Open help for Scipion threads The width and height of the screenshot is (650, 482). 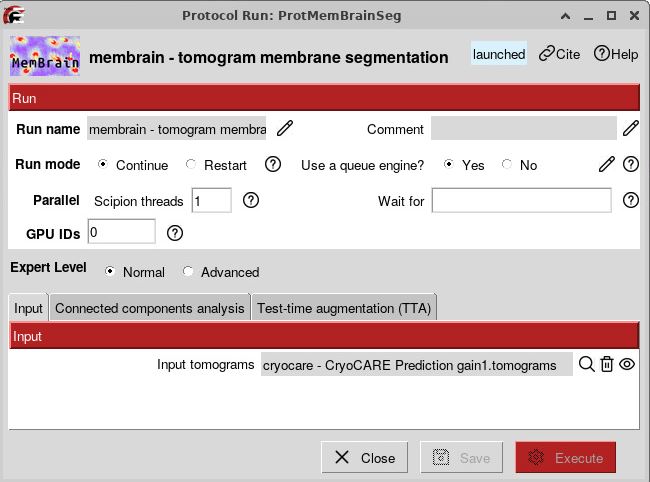(x=251, y=200)
